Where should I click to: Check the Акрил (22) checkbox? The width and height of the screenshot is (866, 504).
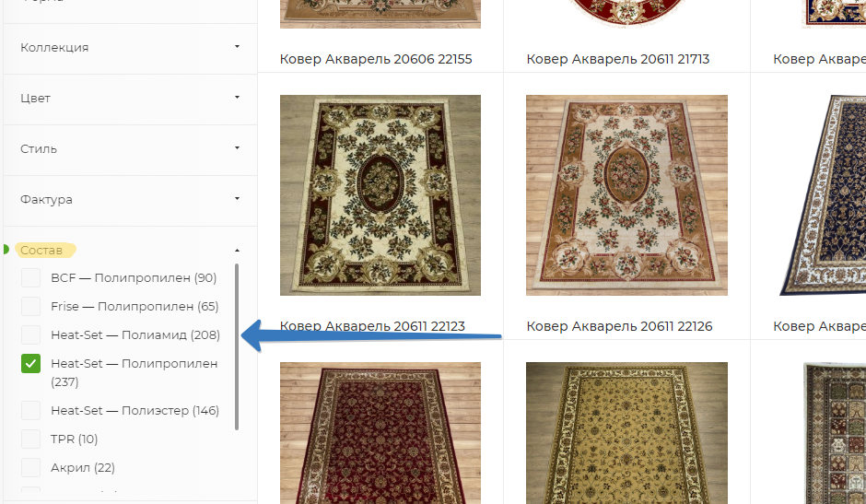[31, 467]
